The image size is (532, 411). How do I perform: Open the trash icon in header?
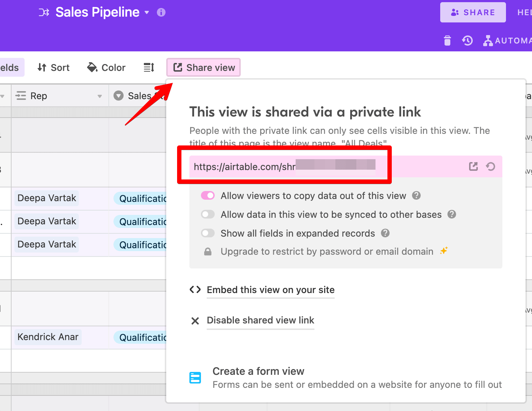[x=447, y=41]
